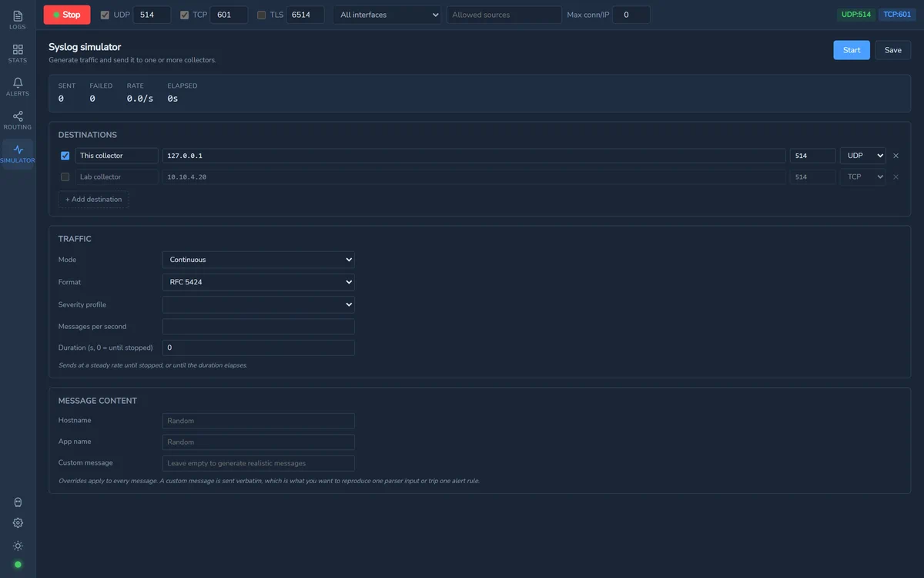Viewport: 924px width, 578px height.
Task: Edit the 10.10.4.20 address field
Action: 474,177
